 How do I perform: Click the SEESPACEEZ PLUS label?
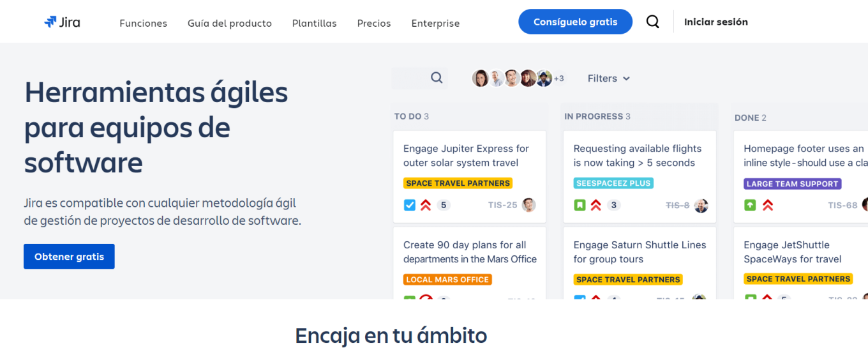613,183
